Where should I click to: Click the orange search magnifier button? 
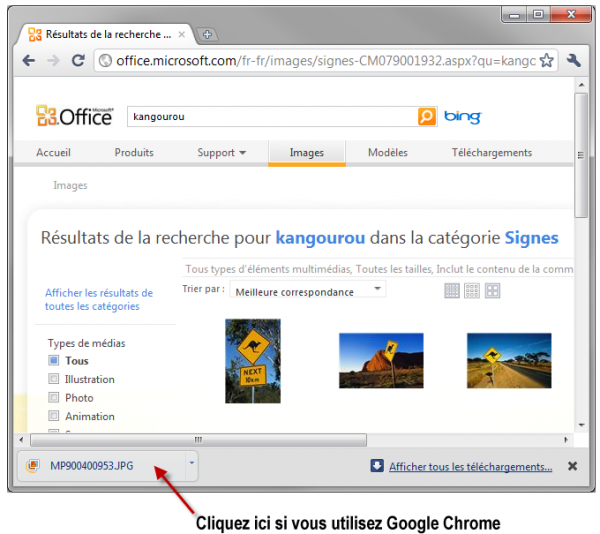tap(427, 117)
